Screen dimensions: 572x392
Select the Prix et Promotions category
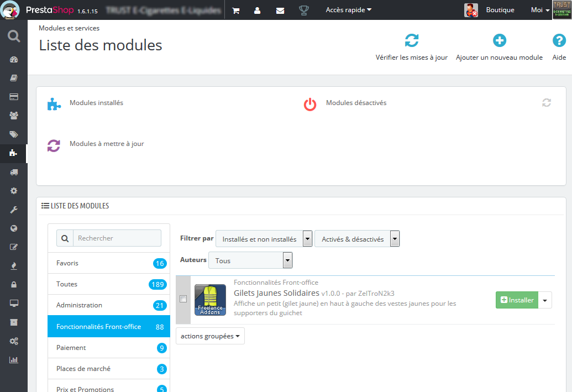(x=109, y=387)
